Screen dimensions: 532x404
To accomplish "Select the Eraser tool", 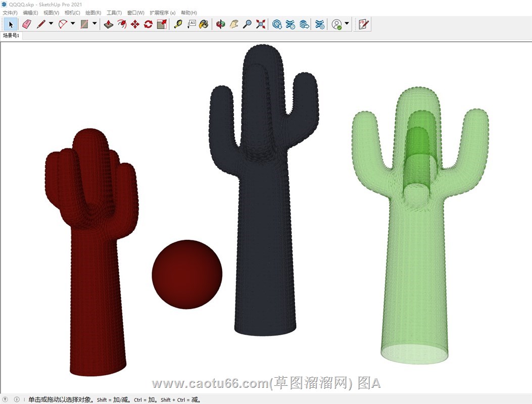I will [x=27, y=24].
